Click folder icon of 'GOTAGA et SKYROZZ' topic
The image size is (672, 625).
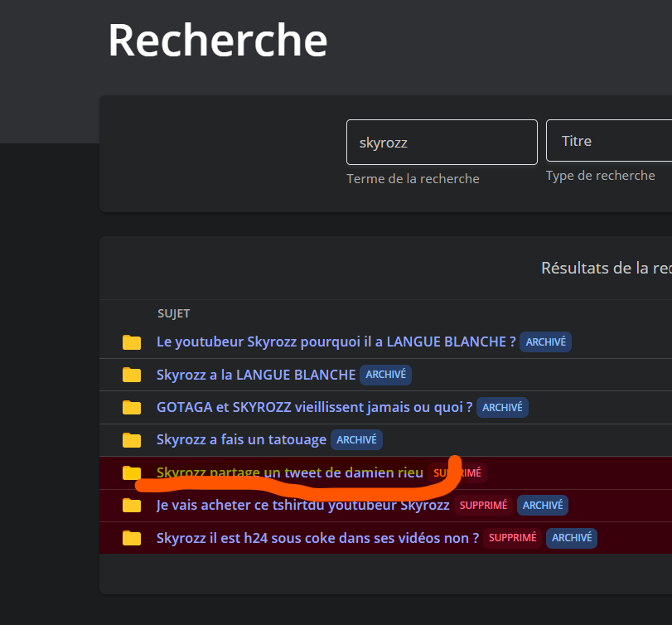tap(132, 407)
